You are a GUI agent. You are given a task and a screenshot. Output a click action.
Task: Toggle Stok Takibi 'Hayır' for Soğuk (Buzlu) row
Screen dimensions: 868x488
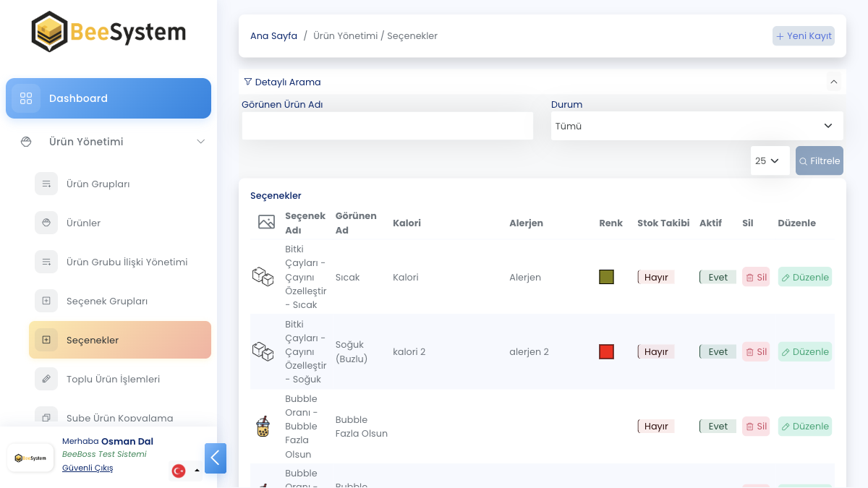pos(655,351)
